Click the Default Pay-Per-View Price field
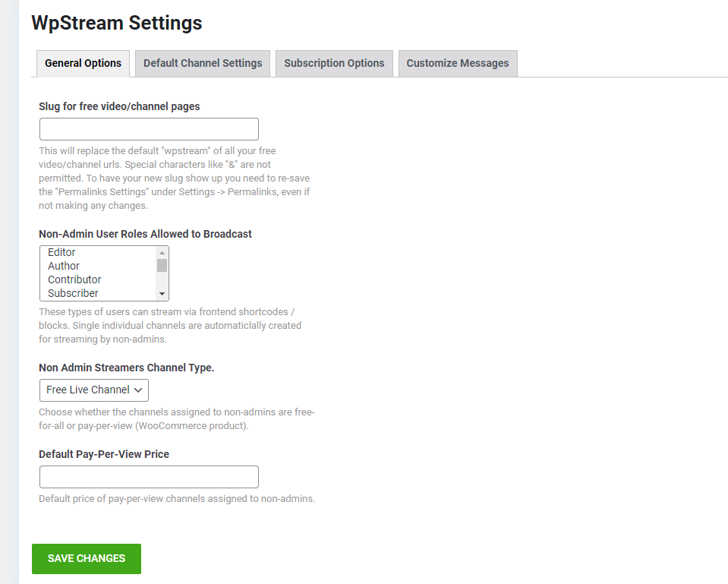728x584 pixels. 149,477
